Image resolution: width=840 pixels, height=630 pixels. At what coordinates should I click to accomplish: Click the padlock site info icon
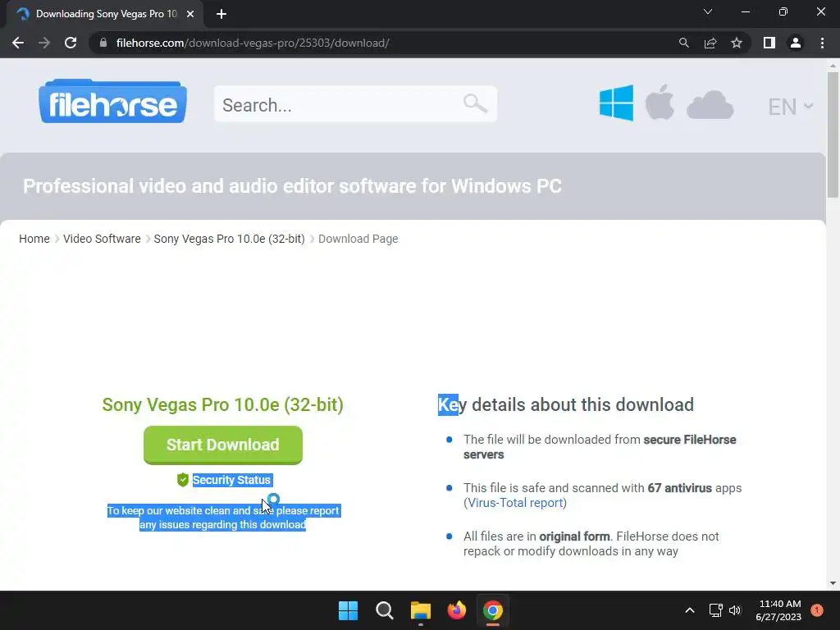click(103, 43)
